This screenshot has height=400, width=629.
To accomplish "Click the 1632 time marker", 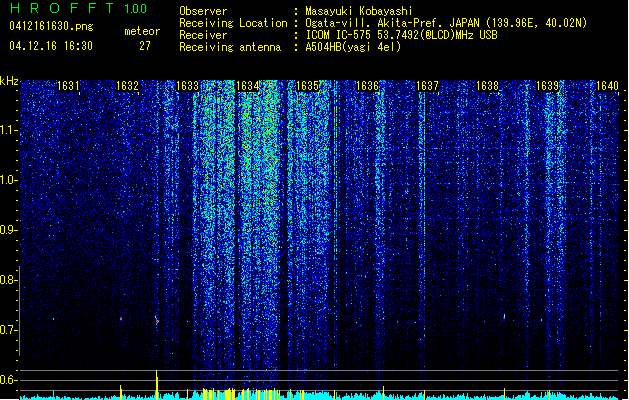I will [127, 86].
